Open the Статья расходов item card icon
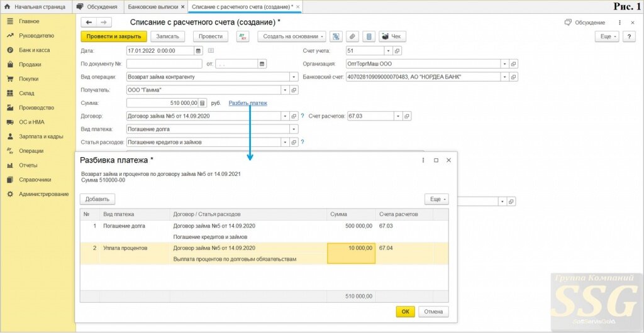Viewport: 644px width, 333px height. pyautogui.click(x=294, y=142)
